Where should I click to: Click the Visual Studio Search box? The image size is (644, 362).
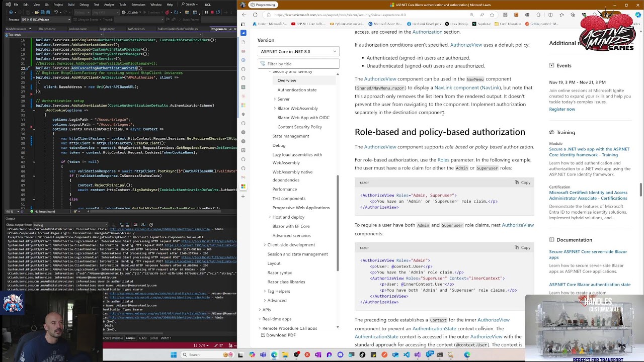pos(189,5)
